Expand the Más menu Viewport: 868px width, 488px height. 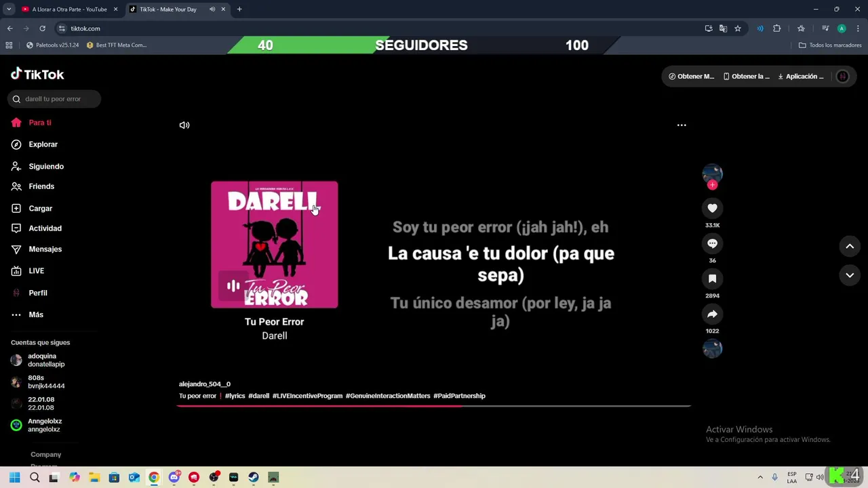pos(27,314)
